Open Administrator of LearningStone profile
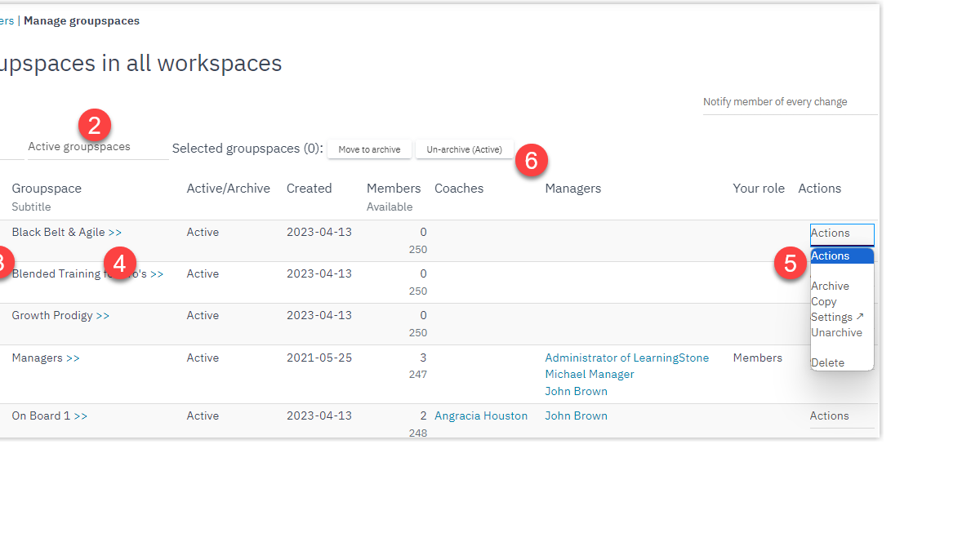Viewport: 980px width, 551px height. 627,358
